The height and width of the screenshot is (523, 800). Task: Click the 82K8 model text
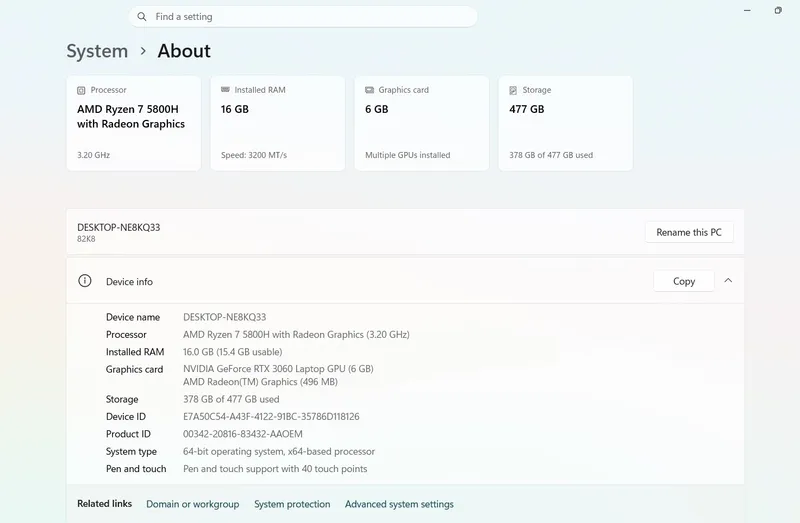[x=86, y=239]
